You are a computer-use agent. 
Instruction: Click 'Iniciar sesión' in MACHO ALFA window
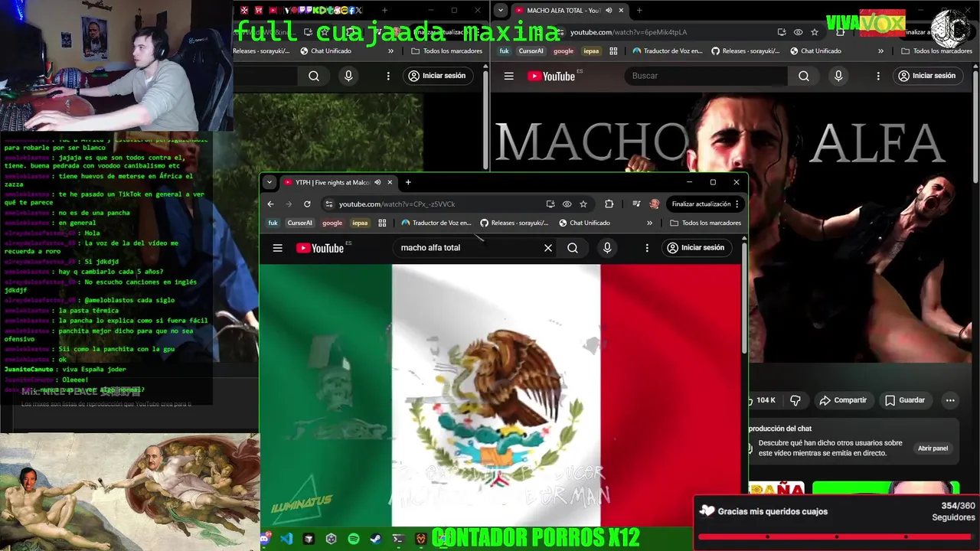click(x=926, y=76)
